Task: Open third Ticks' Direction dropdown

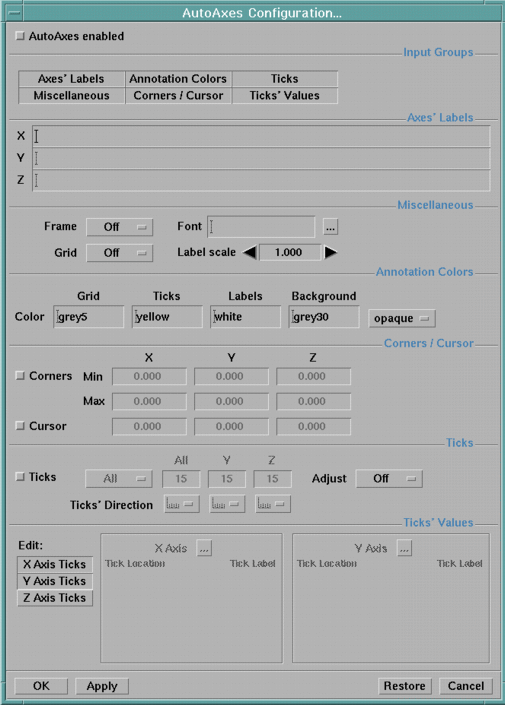Action: [273, 504]
